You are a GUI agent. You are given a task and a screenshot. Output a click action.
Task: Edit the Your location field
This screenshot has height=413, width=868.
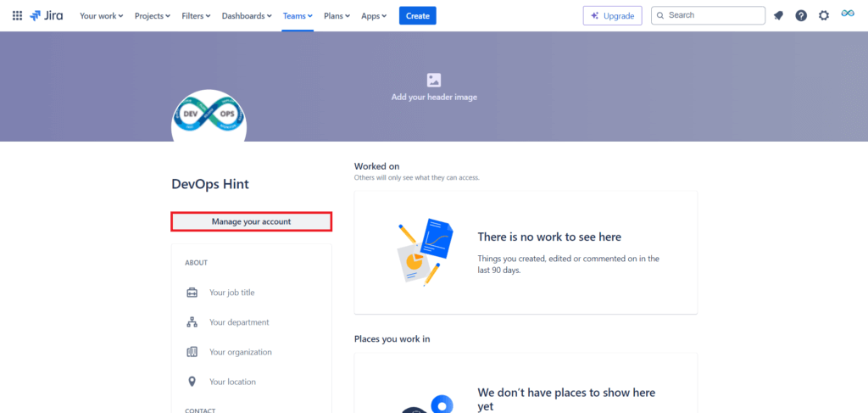[x=232, y=382]
